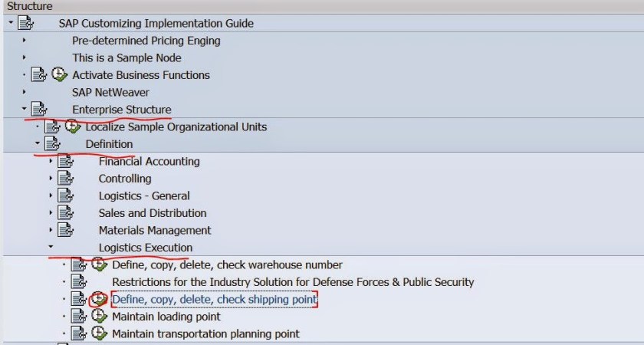Click the Structure column header

point(322,6)
